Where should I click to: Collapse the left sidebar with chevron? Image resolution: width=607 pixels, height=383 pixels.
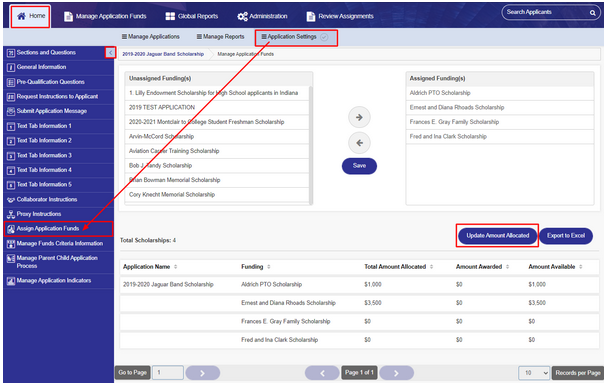(x=110, y=53)
